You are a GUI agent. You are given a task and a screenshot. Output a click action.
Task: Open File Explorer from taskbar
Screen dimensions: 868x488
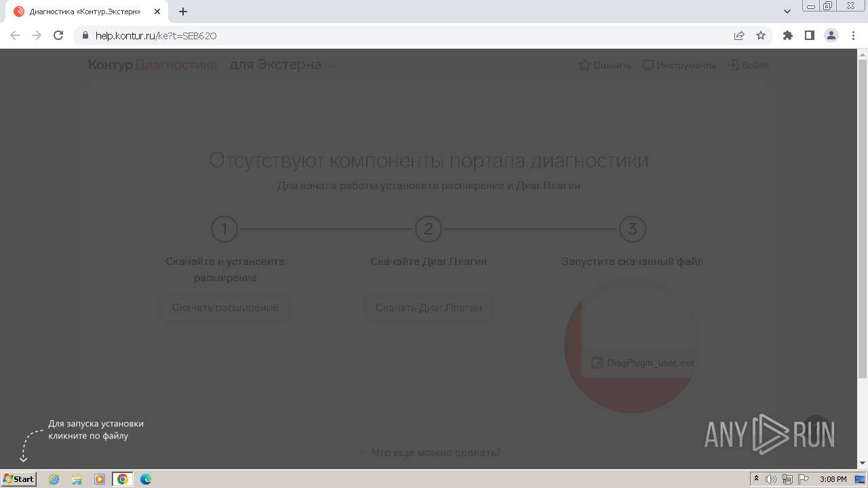pos(77,479)
